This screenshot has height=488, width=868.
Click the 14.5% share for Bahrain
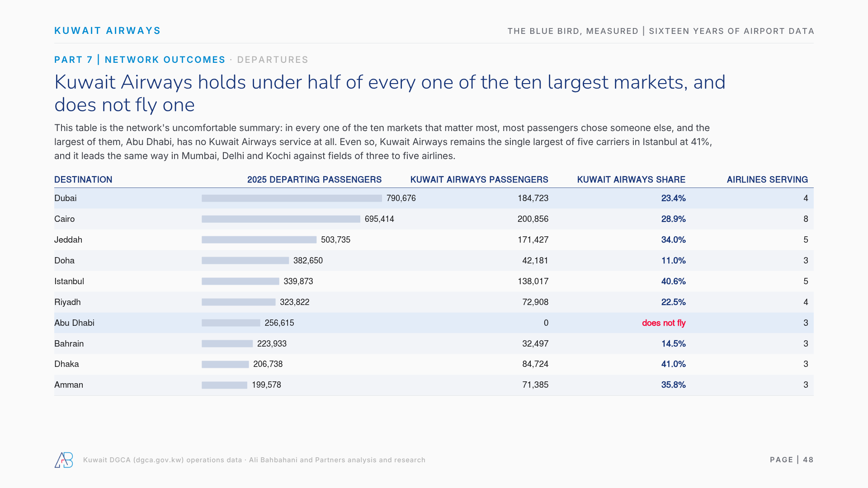pyautogui.click(x=673, y=344)
